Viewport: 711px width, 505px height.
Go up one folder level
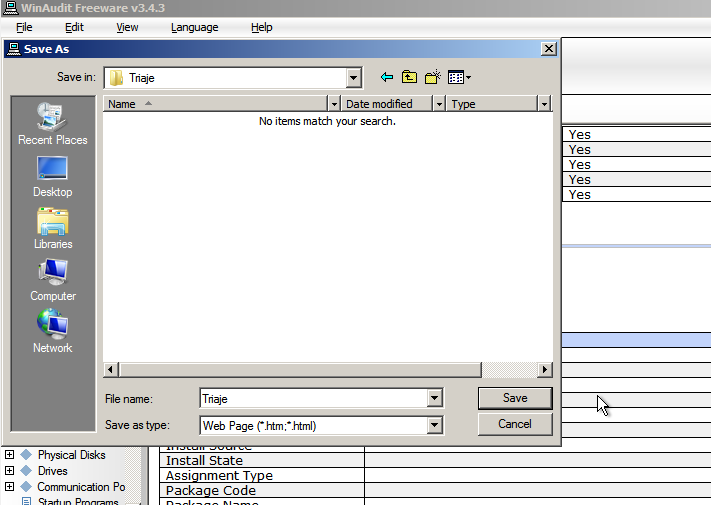(x=409, y=78)
